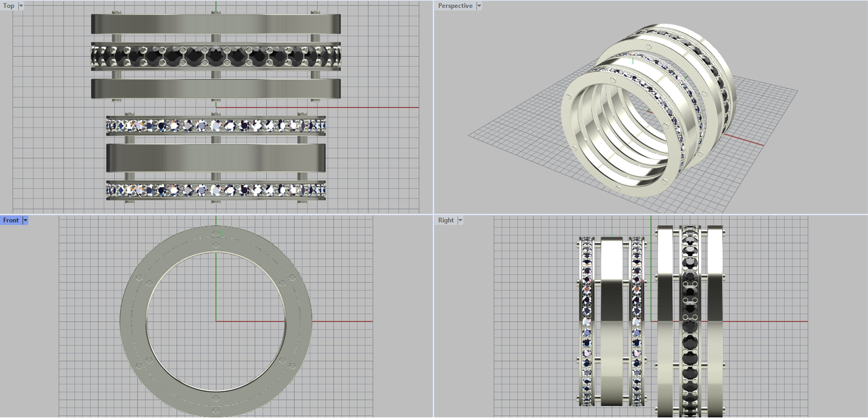Select the black gemstone band in Top viewport
Viewport: 868px width, 419px height.
tap(215, 56)
